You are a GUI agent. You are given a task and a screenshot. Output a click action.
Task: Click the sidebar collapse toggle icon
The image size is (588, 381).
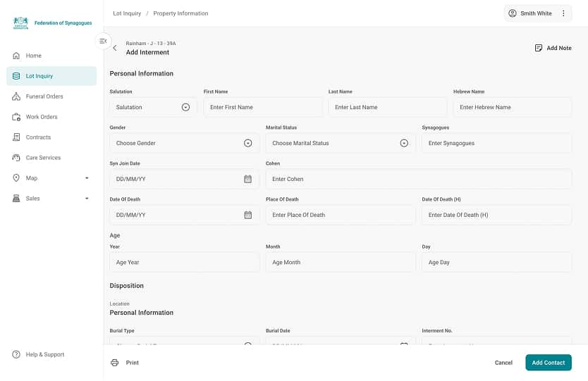[103, 42]
